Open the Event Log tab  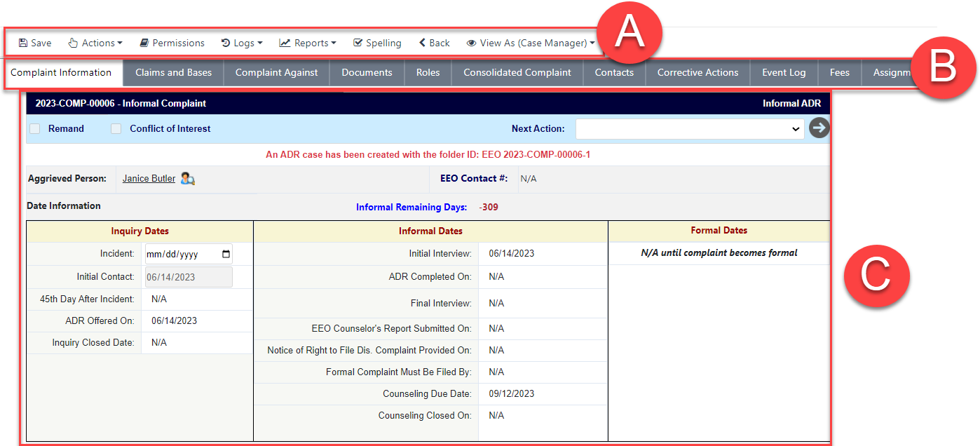(x=784, y=72)
